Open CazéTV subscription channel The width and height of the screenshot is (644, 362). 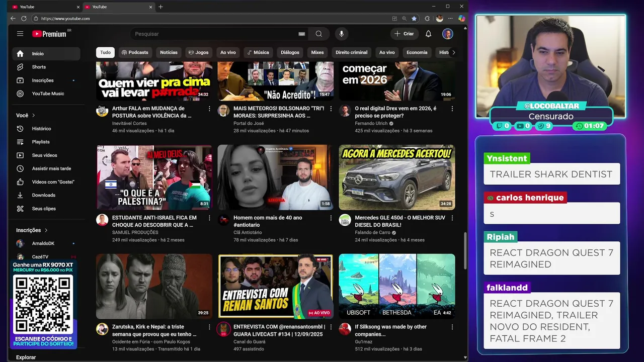[46, 257]
